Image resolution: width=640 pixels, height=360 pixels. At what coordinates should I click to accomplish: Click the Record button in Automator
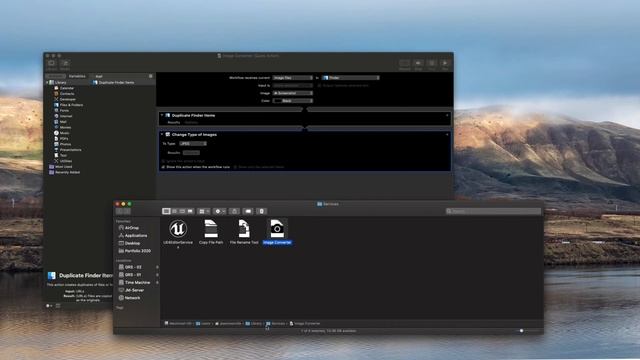[404, 63]
